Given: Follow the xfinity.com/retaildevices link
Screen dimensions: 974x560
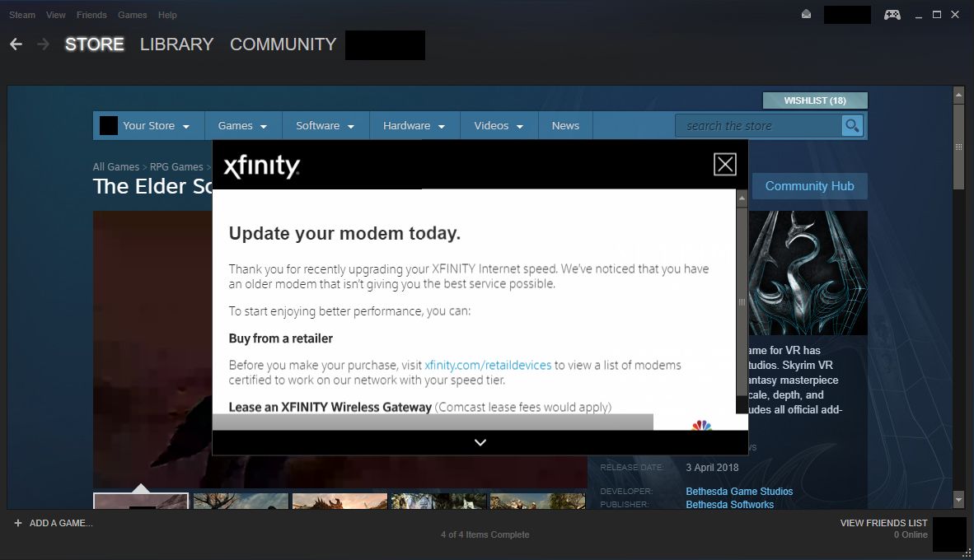Looking at the screenshot, I should point(487,365).
